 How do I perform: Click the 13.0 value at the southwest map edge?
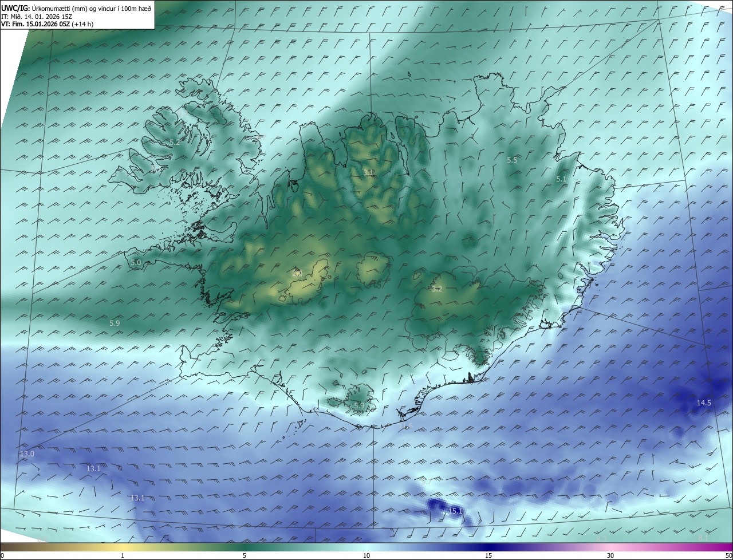coord(27,454)
